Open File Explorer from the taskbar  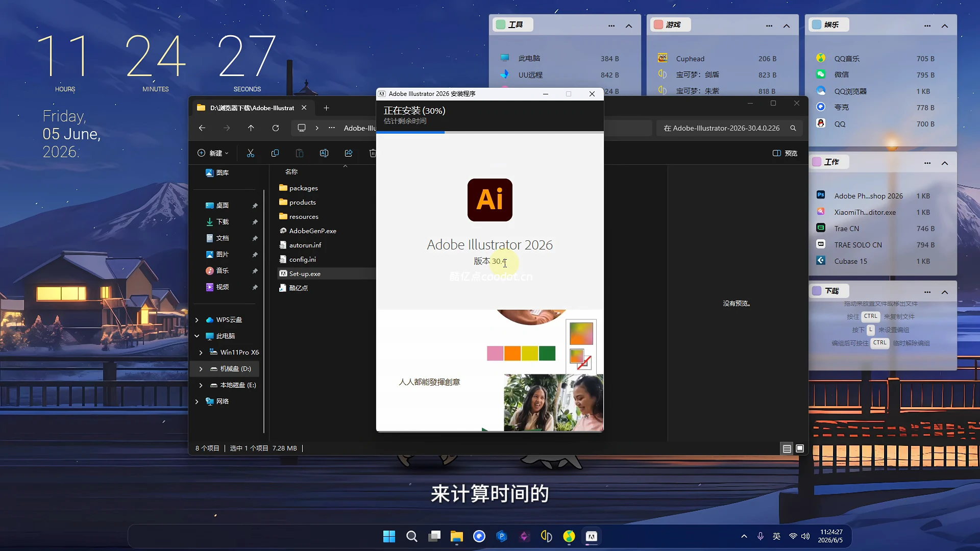456,536
